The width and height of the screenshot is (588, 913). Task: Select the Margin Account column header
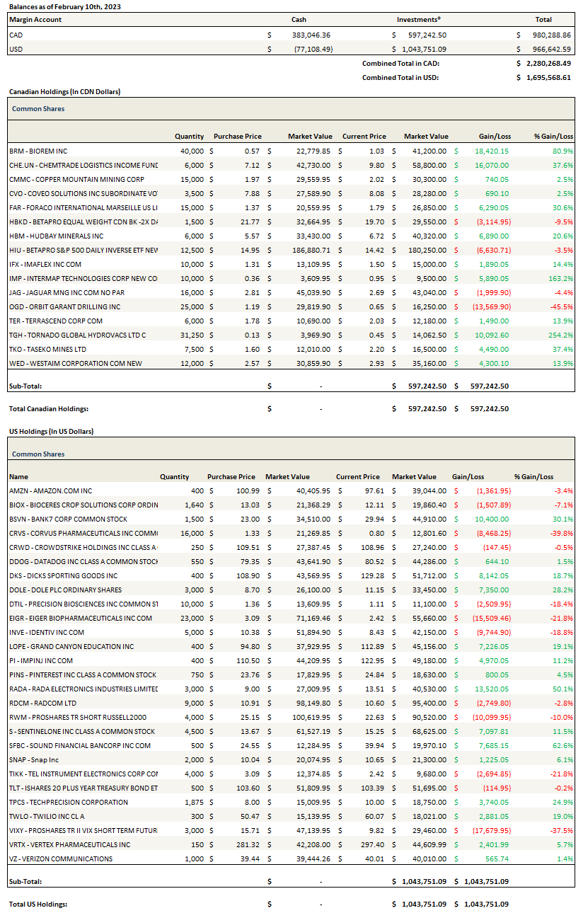pos(35,20)
